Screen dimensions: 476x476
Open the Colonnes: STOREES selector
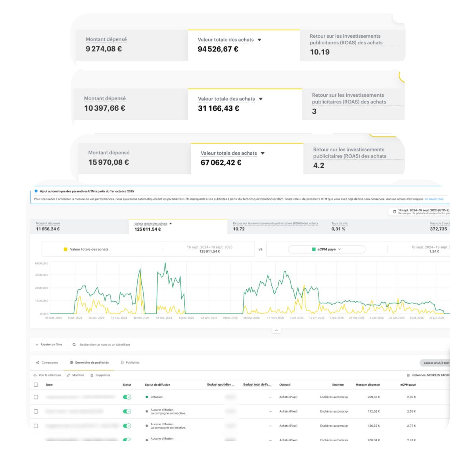pos(428,375)
